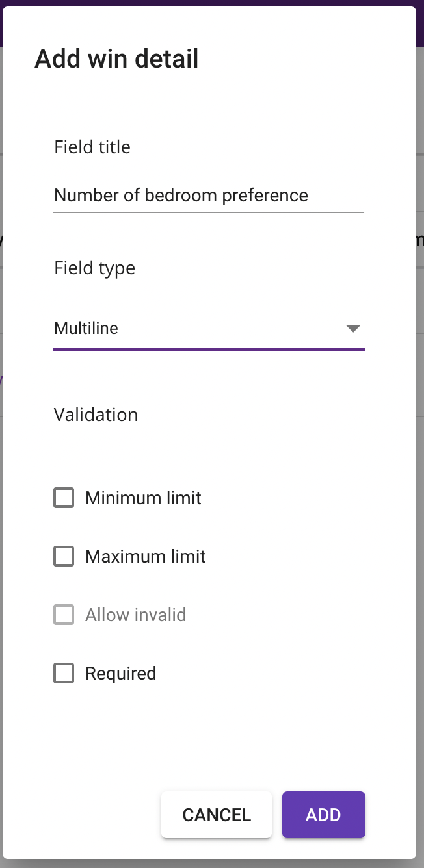Check the Required checkbox

[x=64, y=674]
